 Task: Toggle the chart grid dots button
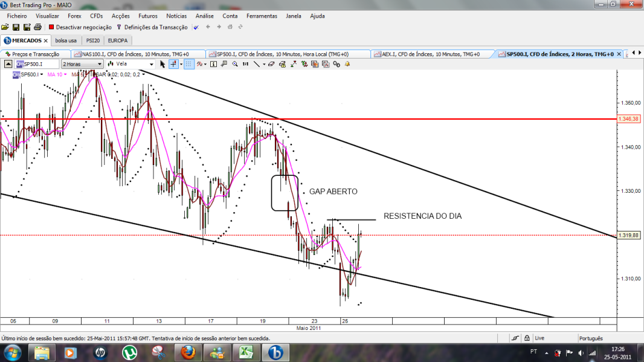(188, 64)
